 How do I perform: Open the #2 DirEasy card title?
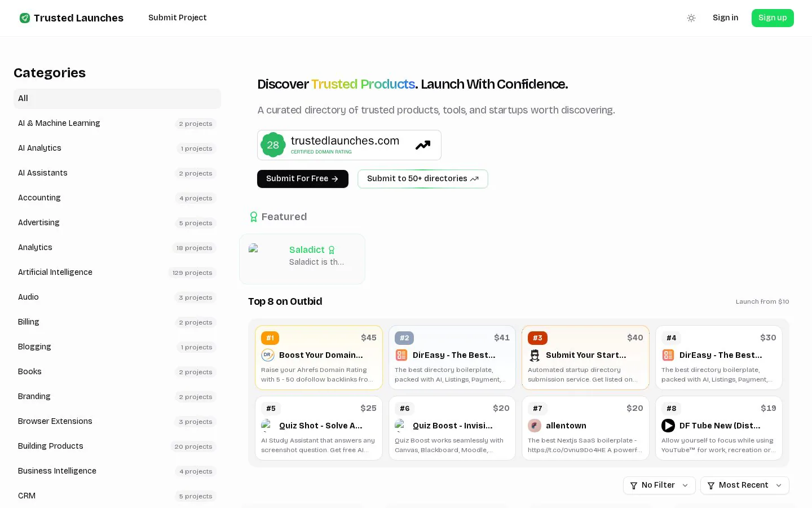(x=454, y=355)
